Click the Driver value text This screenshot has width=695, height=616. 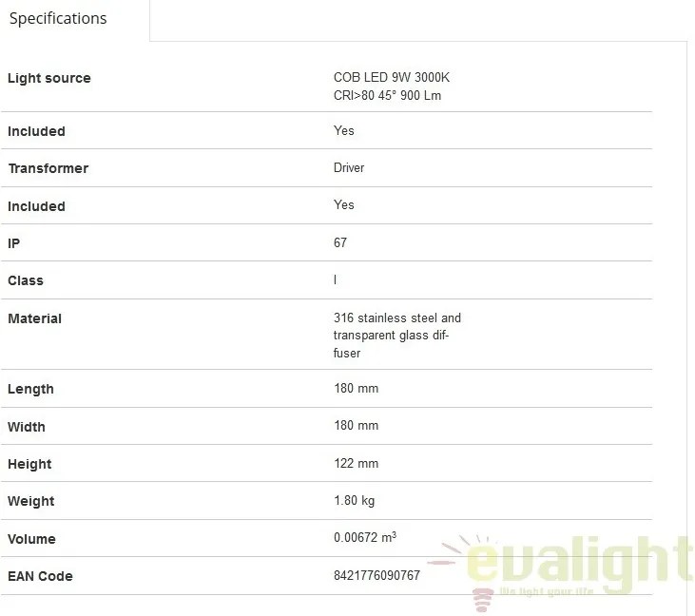(x=349, y=167)
